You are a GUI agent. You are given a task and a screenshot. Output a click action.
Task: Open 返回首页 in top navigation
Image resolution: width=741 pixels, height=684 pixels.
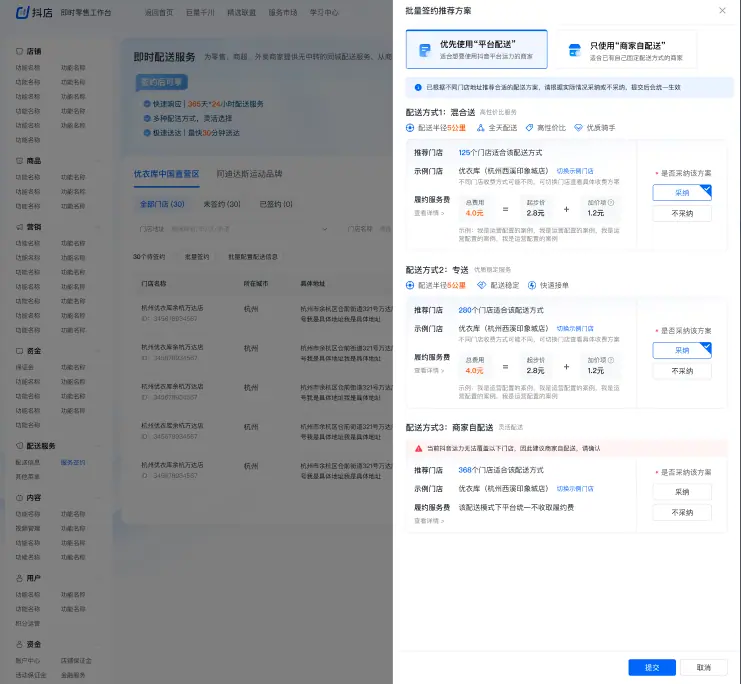(x=159, y=13)
